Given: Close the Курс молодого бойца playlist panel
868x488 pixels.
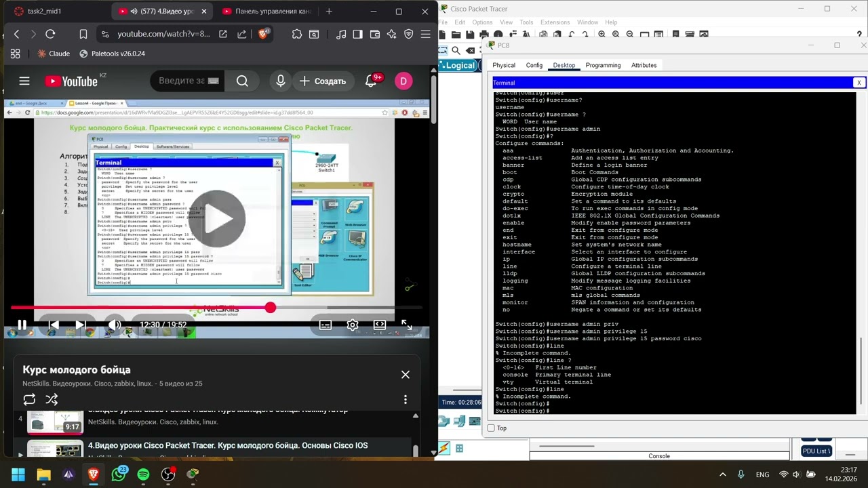Looking at the screenshot, I should [406, 375].
